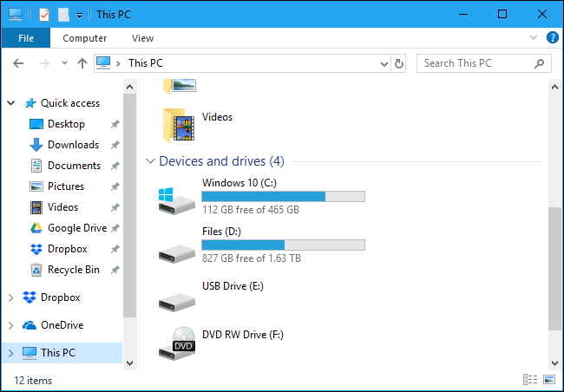Open the Windows 10 (C:) drive icon

pyautogui.click(x=177, y=200)
